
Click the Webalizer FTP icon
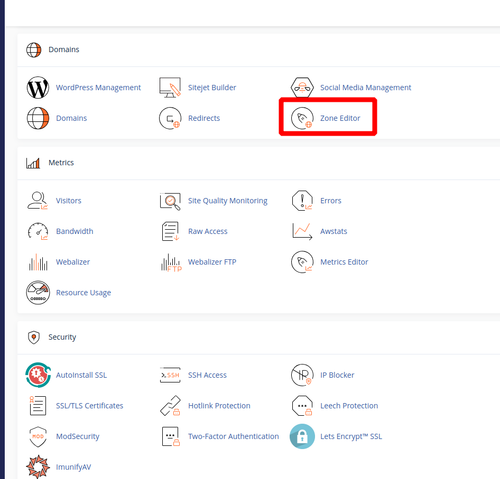click(171, 263)
